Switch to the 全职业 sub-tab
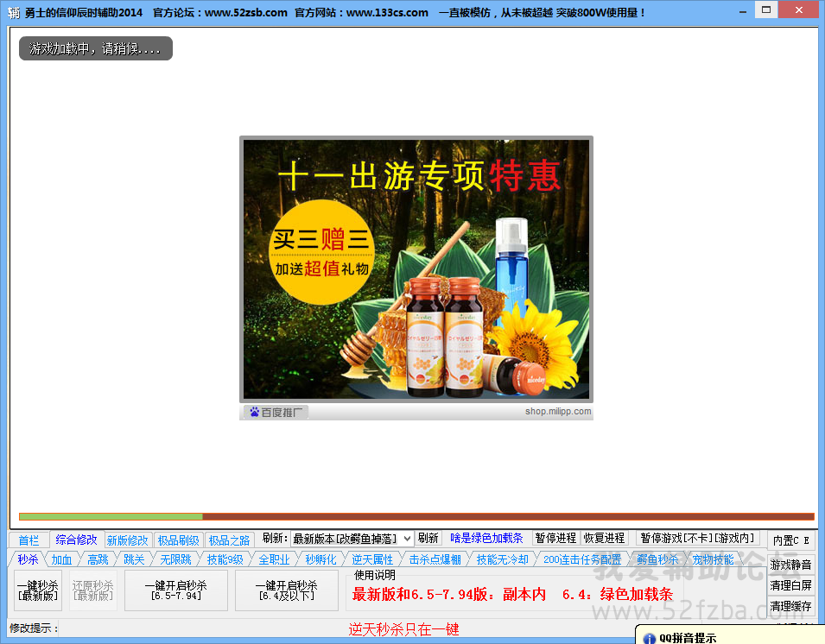The image size is (825, 644). click(274, 559)
